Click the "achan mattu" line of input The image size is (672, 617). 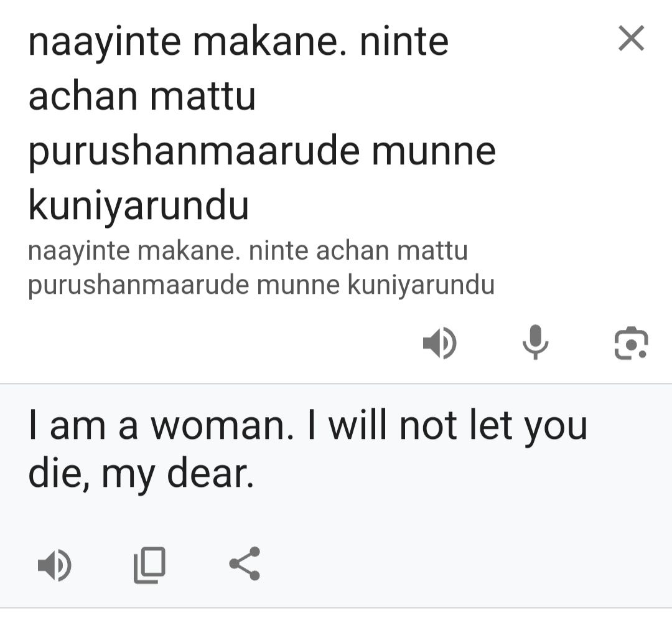[142, 97]
